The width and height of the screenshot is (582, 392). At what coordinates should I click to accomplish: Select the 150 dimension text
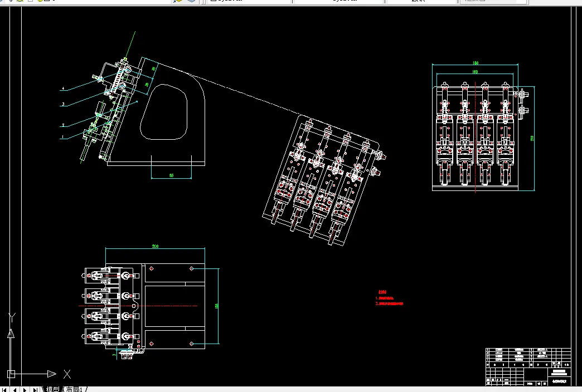click(476, 63)
